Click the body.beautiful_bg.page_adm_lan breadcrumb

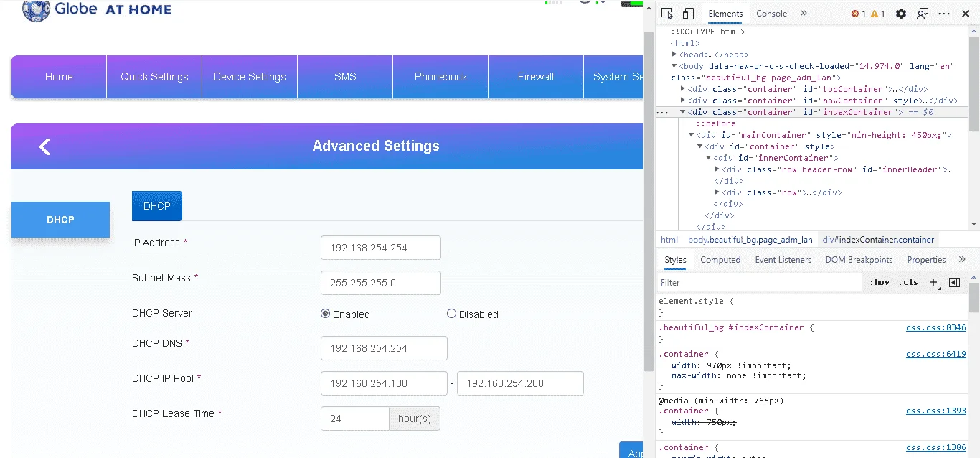tap(750, 240)
